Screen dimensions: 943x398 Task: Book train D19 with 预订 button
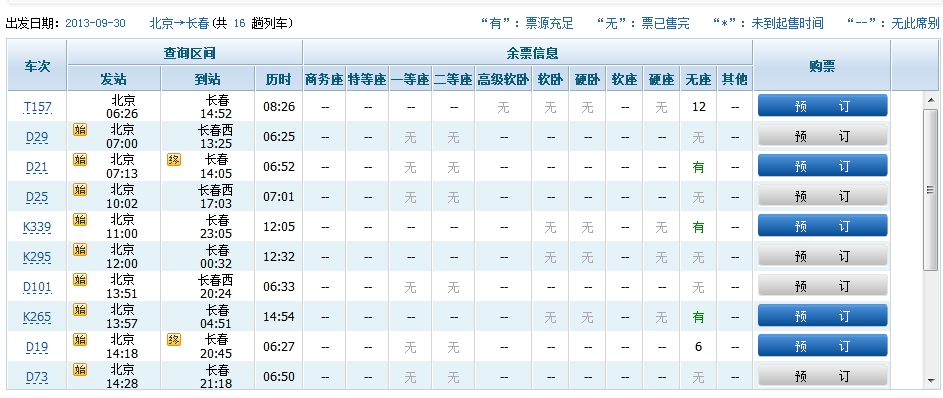coord(822,346)
